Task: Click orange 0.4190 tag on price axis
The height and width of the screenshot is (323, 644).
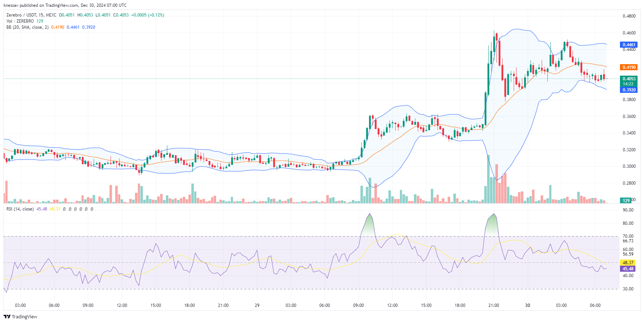Action: 629,67
